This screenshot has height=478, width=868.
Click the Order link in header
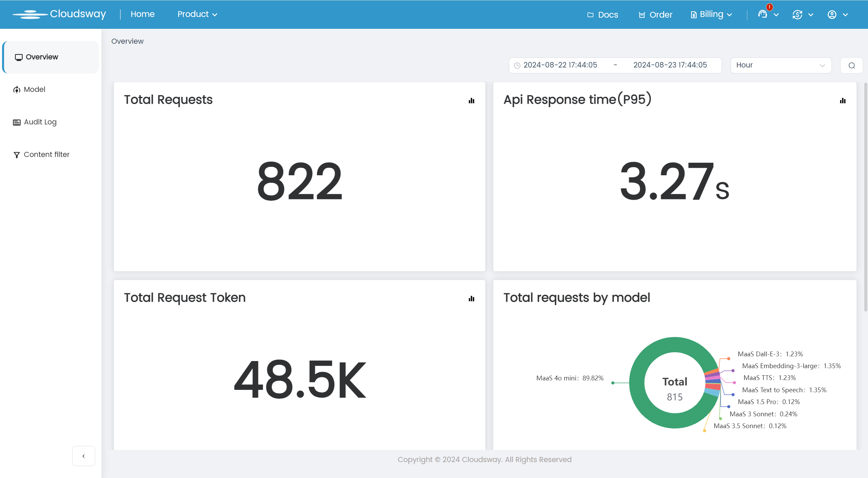point(655,15)
